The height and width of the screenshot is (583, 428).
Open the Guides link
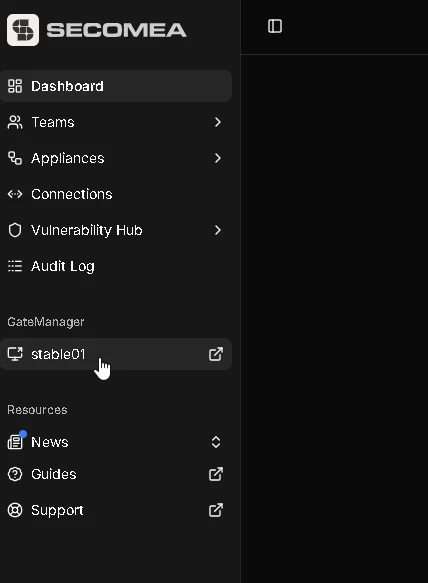116,474
